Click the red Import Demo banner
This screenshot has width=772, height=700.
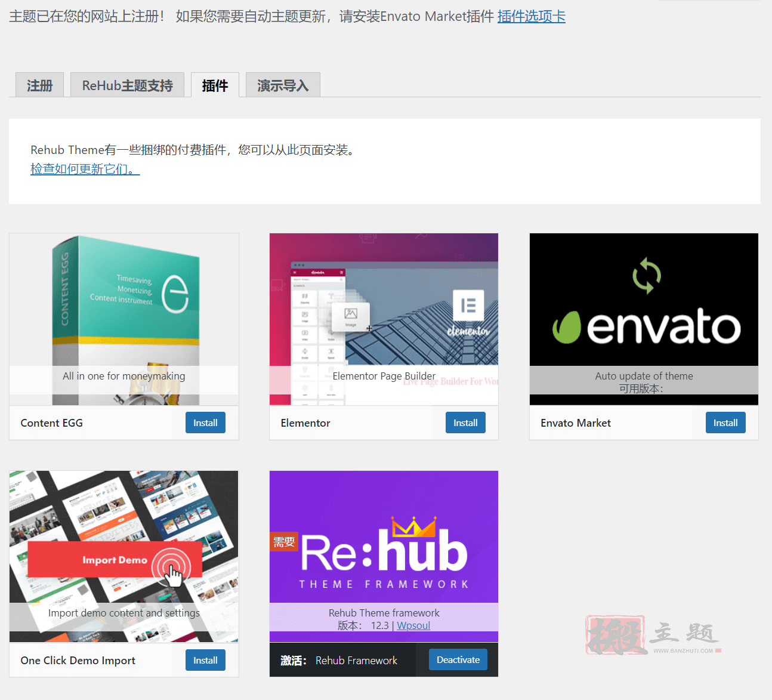point(115,560)
